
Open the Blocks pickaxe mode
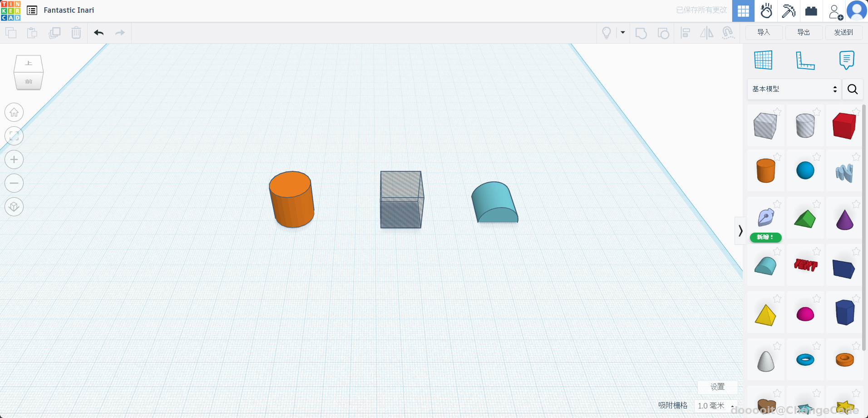(x=789, y=11)
